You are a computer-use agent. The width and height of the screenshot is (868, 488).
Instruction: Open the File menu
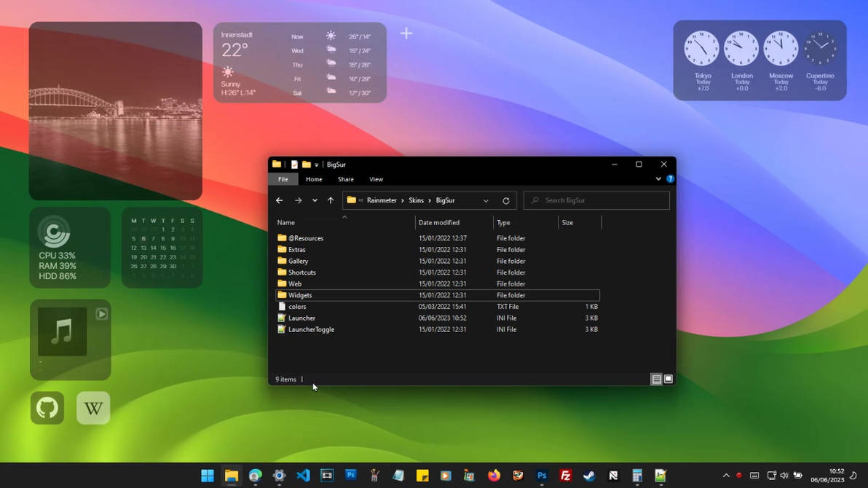pyautogui.click(x=283, y=179)
